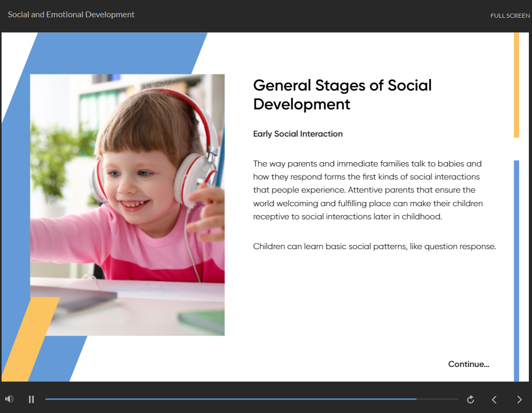The height and width of the screenshot is (413, 532).
Task: Click Continue to proceed
Action: (x=468, y=364)
